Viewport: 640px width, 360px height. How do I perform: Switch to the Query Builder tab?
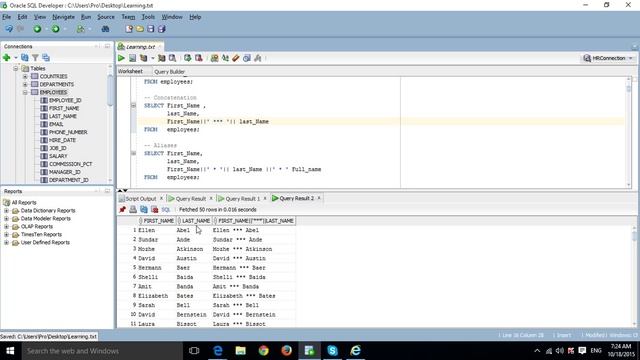tap(169, 71)
